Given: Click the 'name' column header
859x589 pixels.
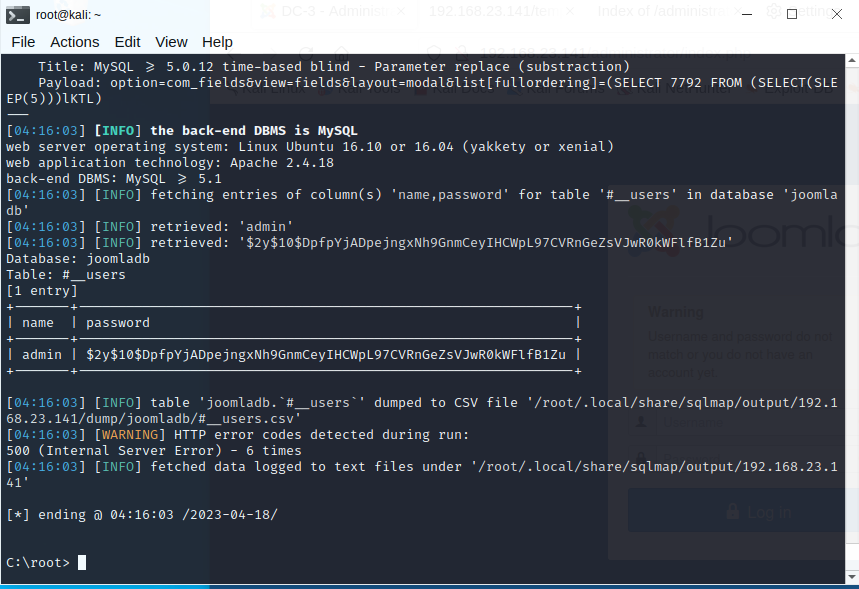Looking at the screenshot, I should tap(38, 323).
